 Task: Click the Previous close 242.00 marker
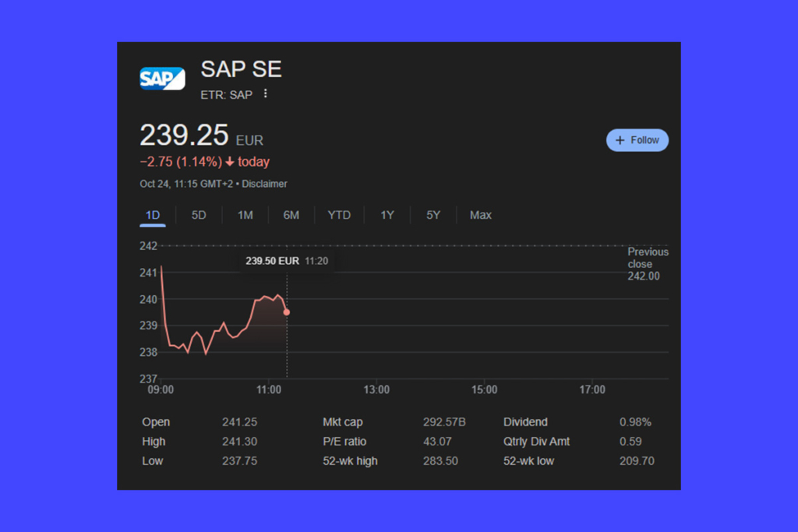coord(648,263)
